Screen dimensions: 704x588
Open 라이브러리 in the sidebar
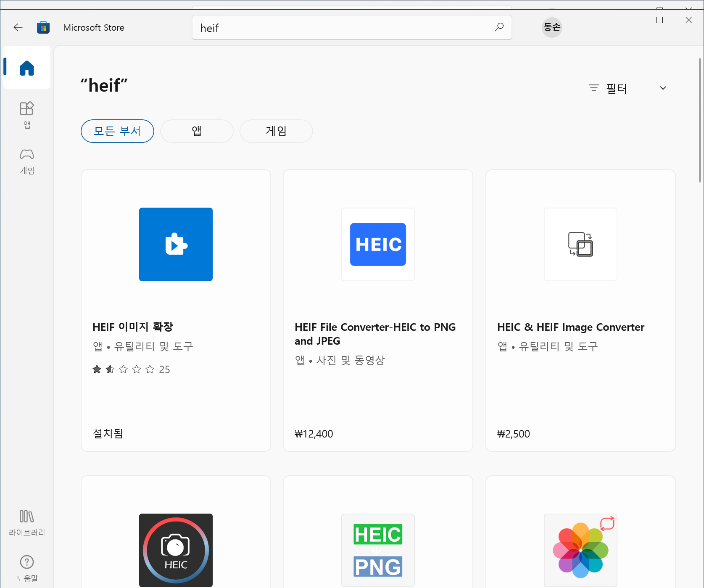pyautogui.click(x=27, y=523)
